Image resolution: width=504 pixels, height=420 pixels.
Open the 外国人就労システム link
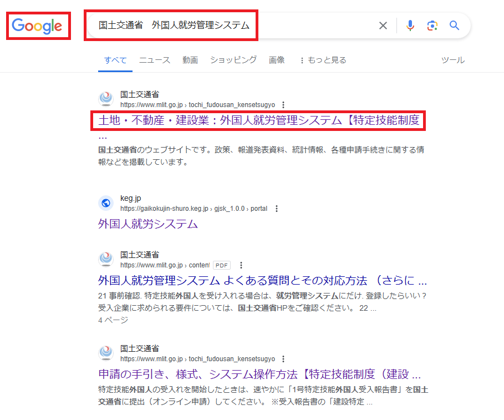click(148, 224)
